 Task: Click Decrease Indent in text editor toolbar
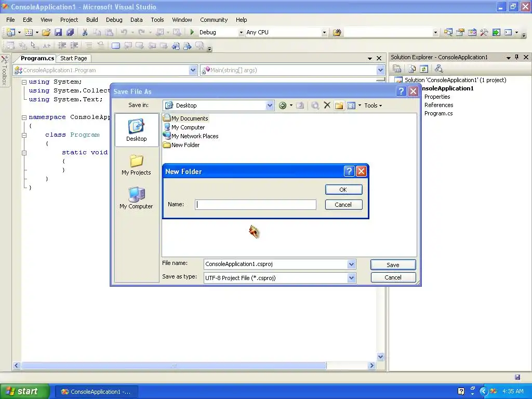pos(62,46)
